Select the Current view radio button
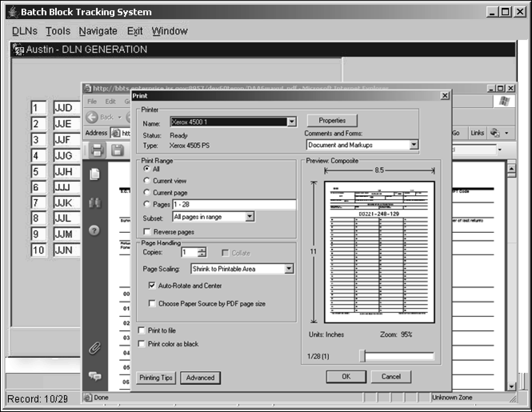The width and height of the screenshot is (532, 412). click(x=147, y=181)
